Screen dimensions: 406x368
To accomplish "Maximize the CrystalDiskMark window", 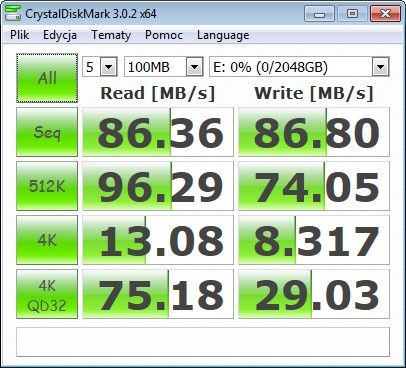I will tap(352, 14).
